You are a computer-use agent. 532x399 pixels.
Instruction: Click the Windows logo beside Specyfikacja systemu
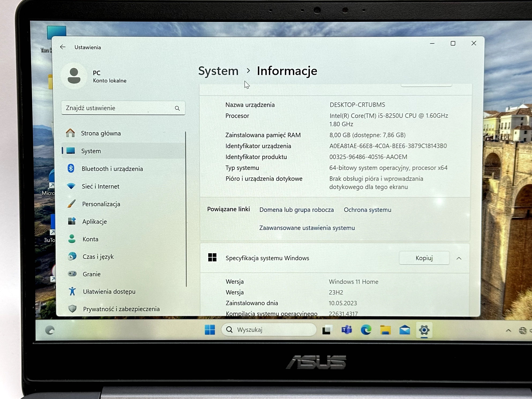212,257
